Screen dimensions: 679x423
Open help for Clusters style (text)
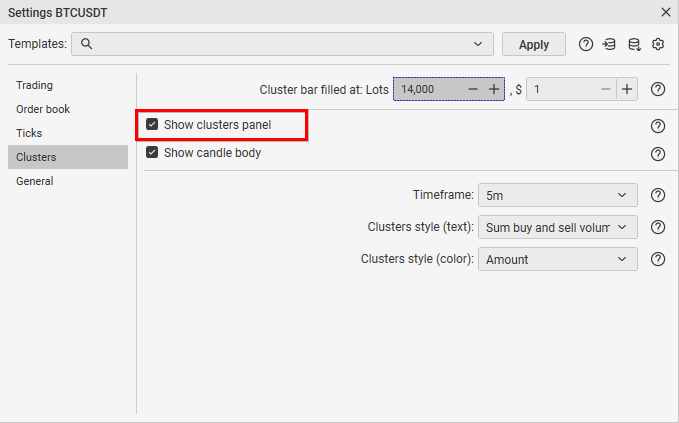pos(658,227)
